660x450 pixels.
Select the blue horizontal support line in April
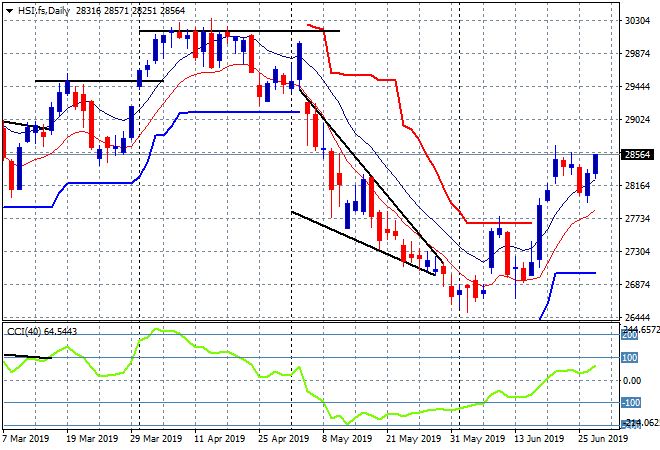tap(240, 112)
